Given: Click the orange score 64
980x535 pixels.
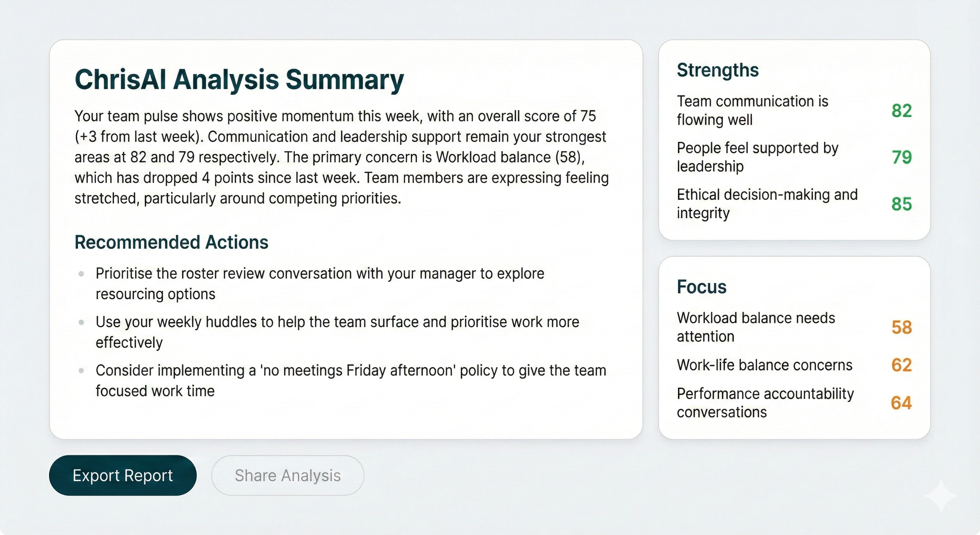Looking at the screenshot, I should pyautogui.click(x=901, y=403).
